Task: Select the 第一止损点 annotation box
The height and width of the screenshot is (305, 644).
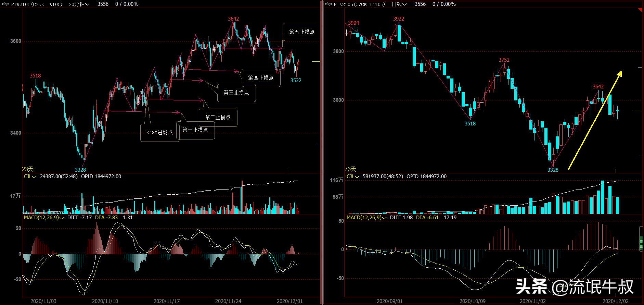Action: pyautogui.click(x=195, y=130)
